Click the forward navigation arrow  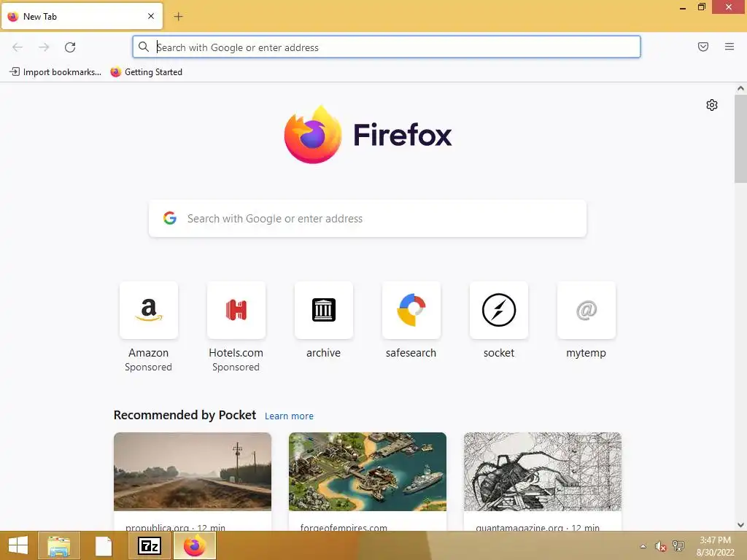44,47
